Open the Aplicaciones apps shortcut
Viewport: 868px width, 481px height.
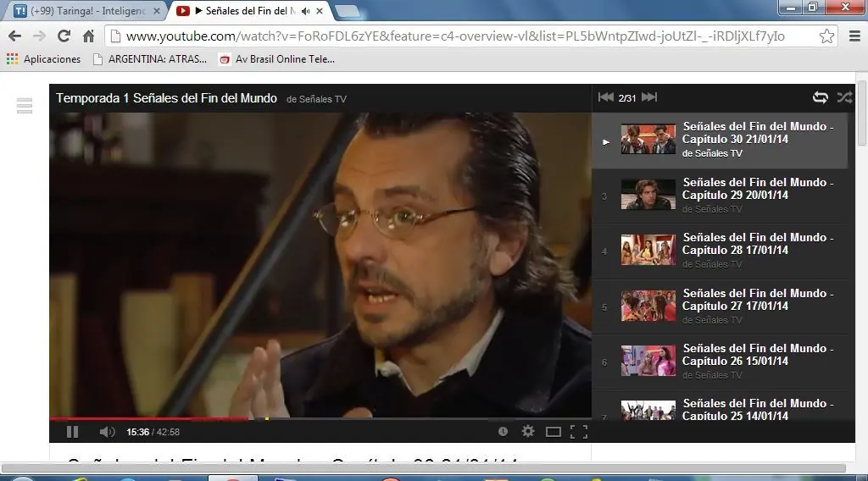pyautogui.click(x=43, y=59)
